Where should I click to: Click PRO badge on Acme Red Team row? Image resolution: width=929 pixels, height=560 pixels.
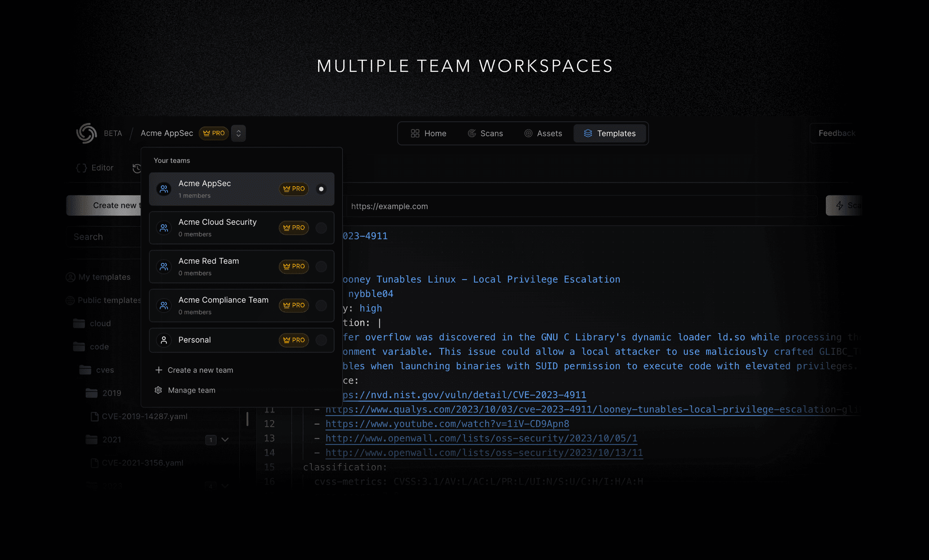click(294, 267)
